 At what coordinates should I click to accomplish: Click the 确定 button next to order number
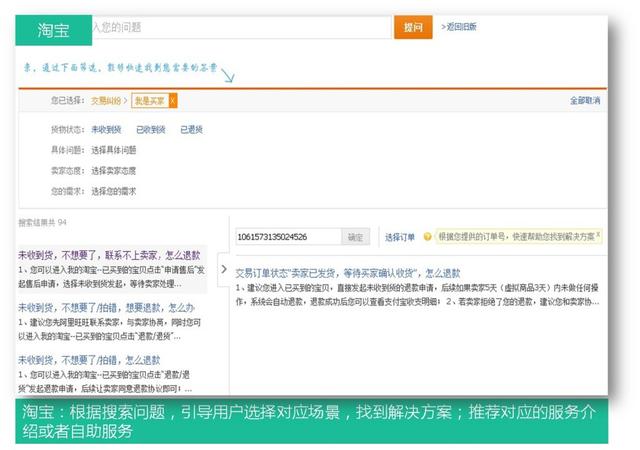pos(356,237)
